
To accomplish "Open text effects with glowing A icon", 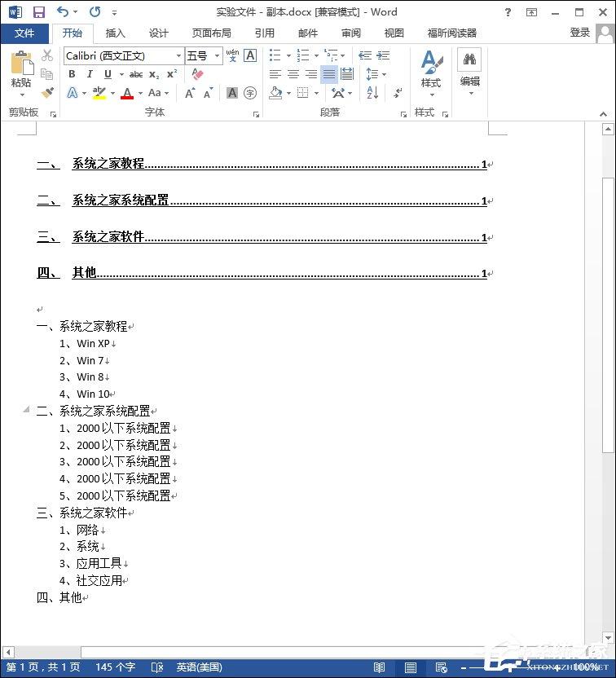I will point(73,93).
